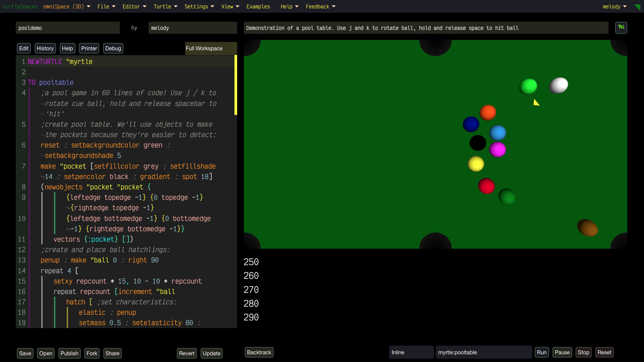Open the Examples menu item
Screen dimensions: 644x362
tap(258, 6)
